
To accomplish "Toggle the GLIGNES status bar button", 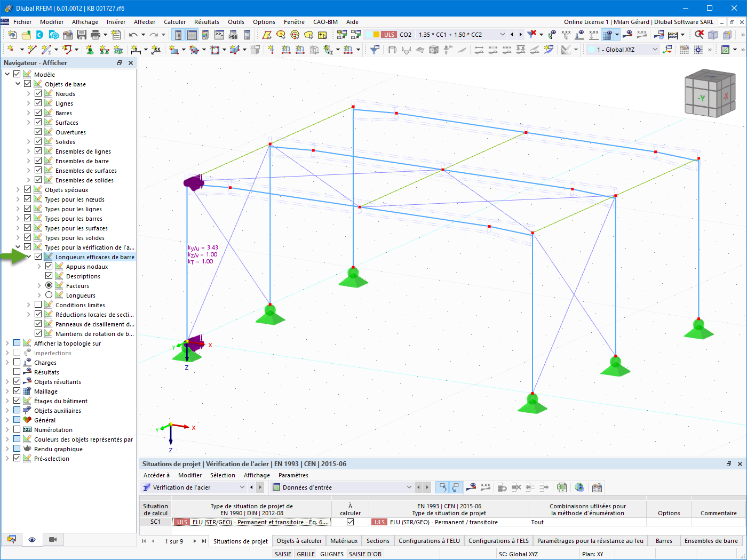I will coord(332,554).
